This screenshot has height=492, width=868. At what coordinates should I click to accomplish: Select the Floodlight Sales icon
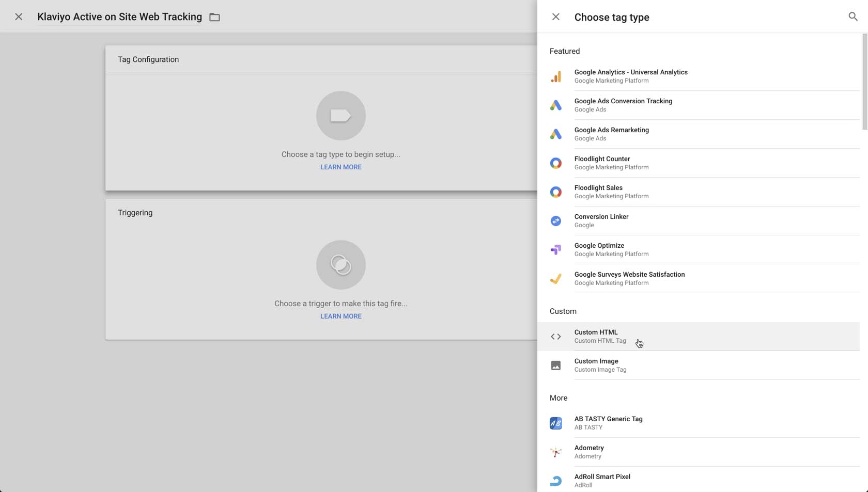pos(556,192)
